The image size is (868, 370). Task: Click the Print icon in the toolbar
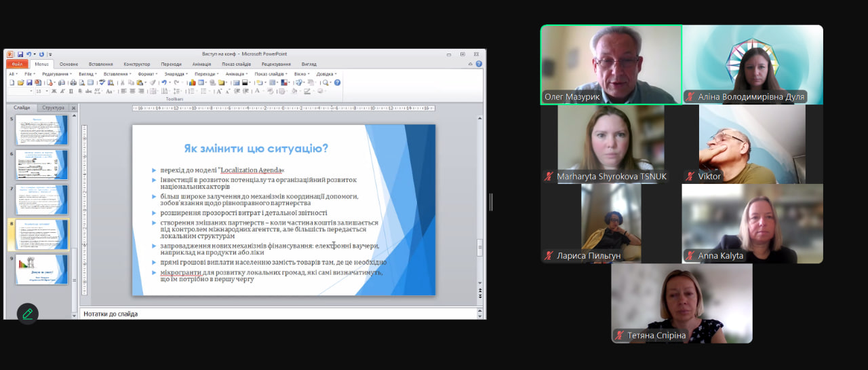pyautogui.click(x=72, y=83)
